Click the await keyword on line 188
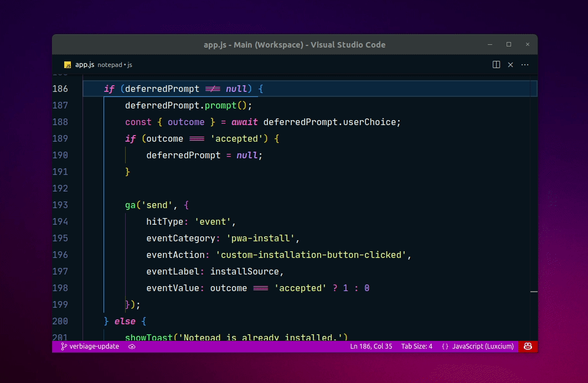 245,122
